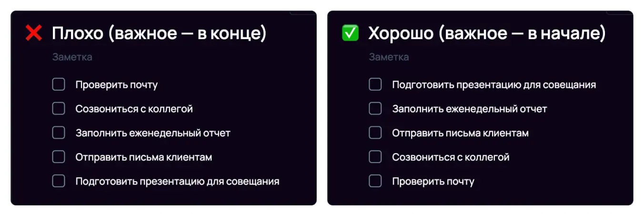644x216 pixels.
Task: Click the red cross emoji icon
Action: 34,33
